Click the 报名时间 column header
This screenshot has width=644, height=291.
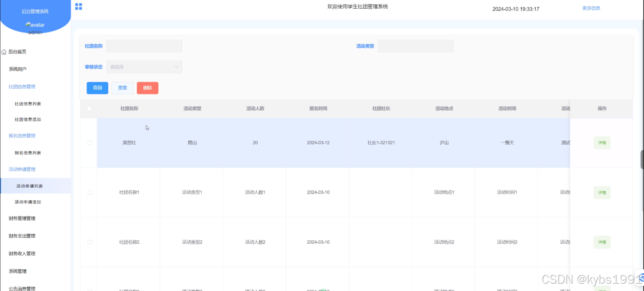[x=318, y=109]
